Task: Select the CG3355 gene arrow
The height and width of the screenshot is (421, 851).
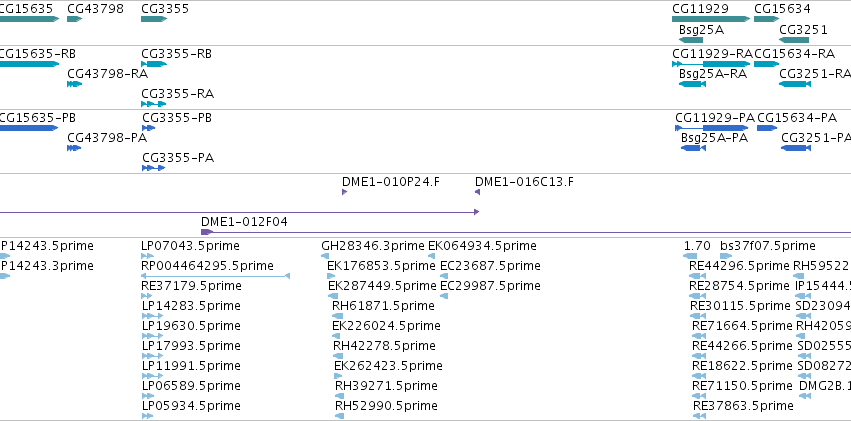Action: click(154, 19)
